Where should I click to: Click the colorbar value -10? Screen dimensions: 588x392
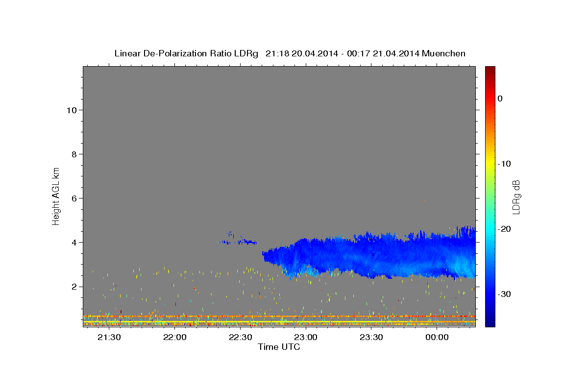(505, 164)
